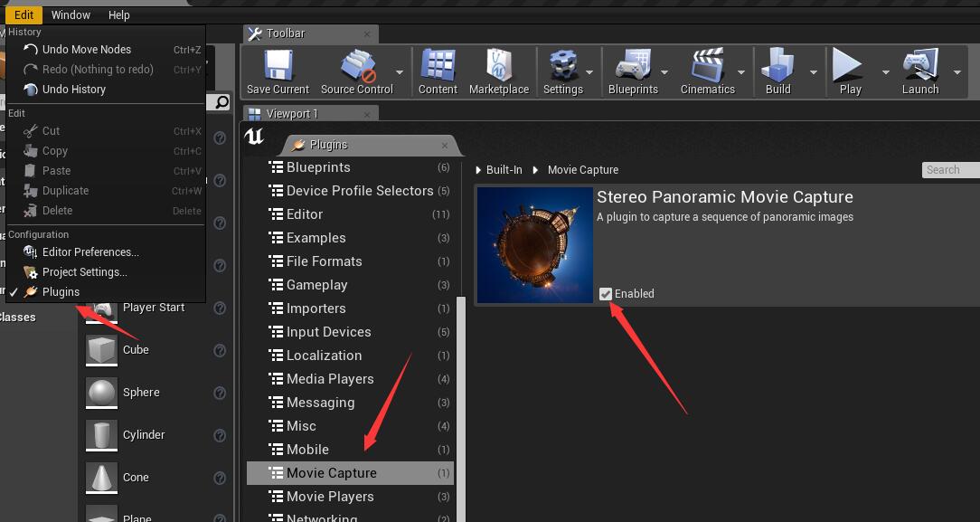Select the Movie Capture category

coord(350,473)
